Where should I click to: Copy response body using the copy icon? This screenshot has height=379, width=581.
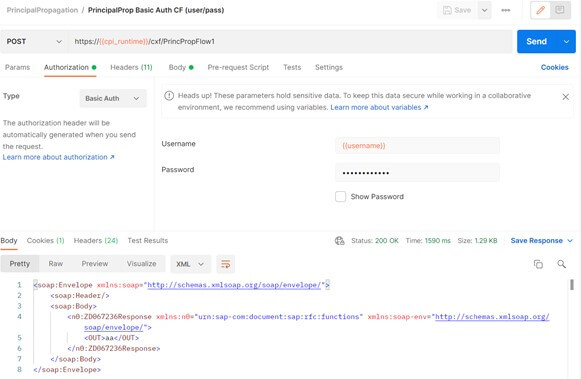click(538, 264)
